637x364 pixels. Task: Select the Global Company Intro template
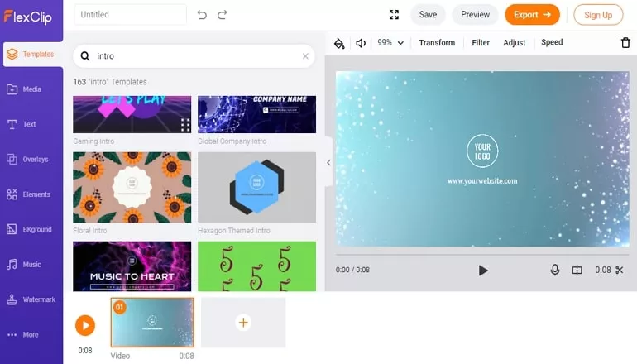tap(256, 114)
